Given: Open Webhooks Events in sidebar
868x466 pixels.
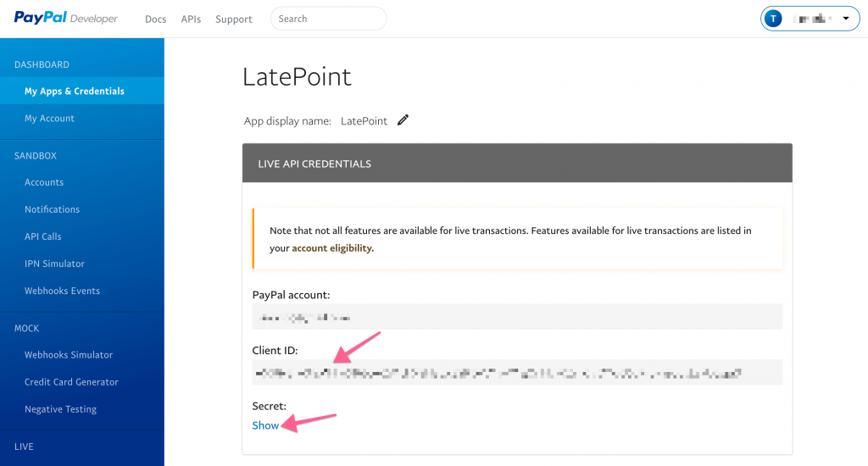Looking at the screenshot, I should (x=62, y=291).
